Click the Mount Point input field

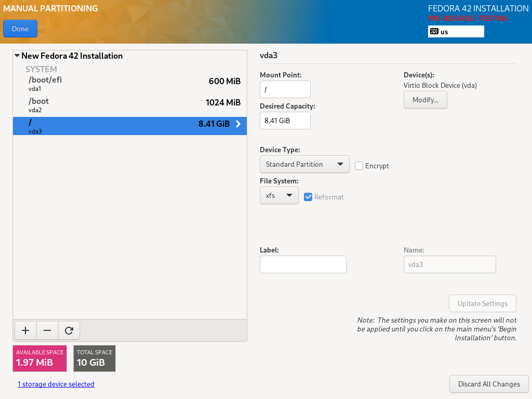pos(285,89)
